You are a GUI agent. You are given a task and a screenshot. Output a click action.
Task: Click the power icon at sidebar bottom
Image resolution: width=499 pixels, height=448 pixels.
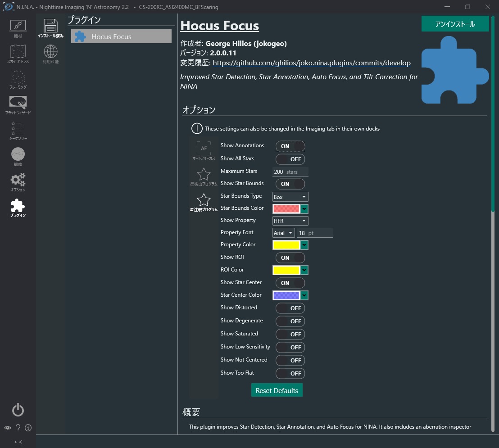pos(18,410)
